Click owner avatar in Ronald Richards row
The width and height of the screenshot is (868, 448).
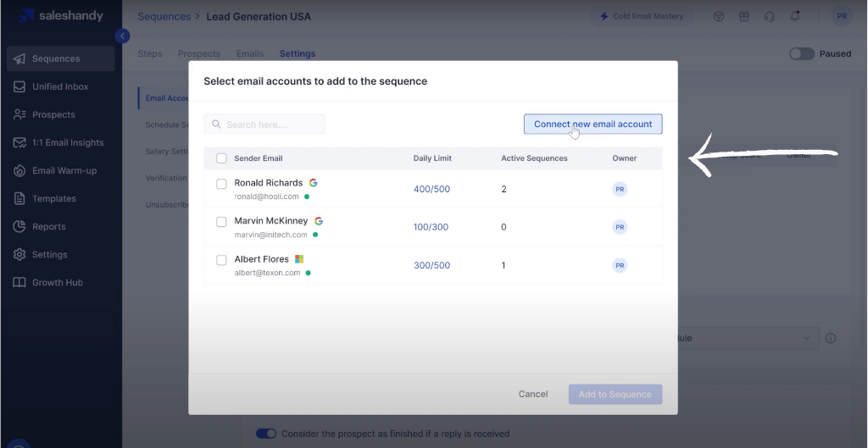point(620,189)
